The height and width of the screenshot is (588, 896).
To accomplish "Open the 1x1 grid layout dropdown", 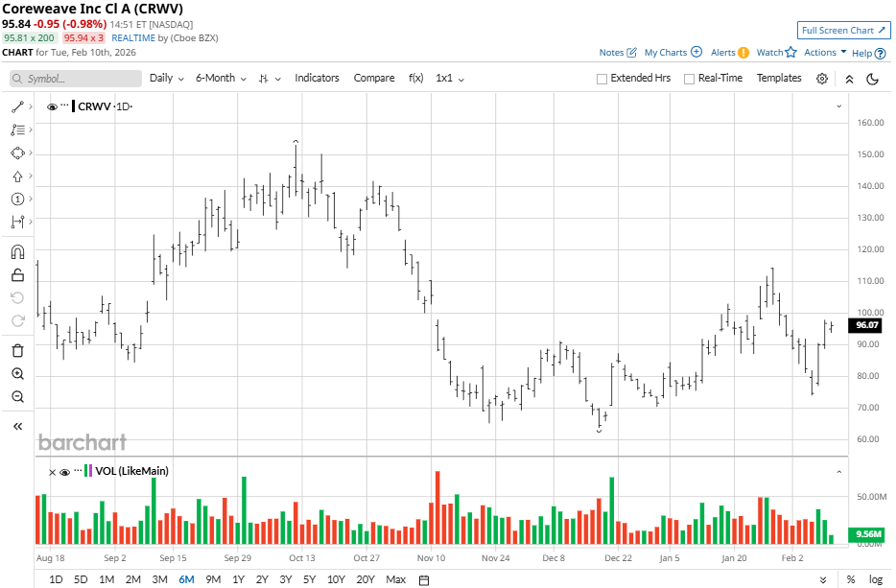I will 450,79.
